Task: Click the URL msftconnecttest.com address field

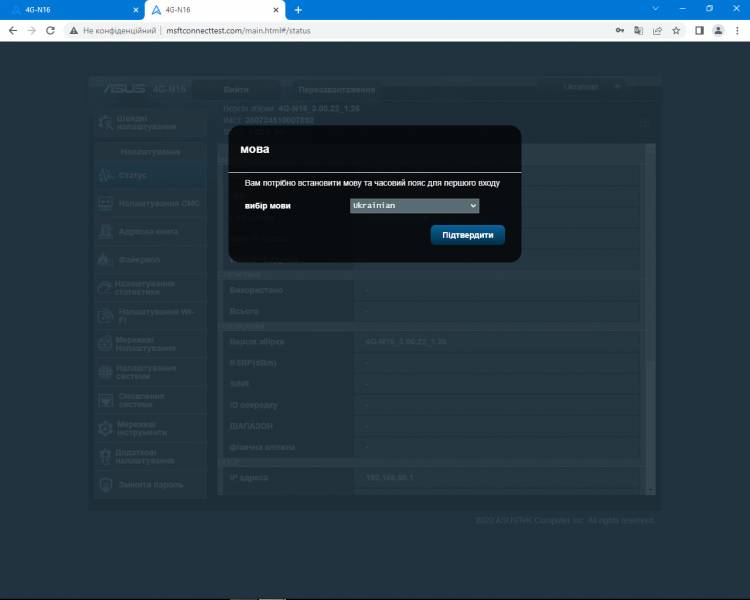Action: 238,31
